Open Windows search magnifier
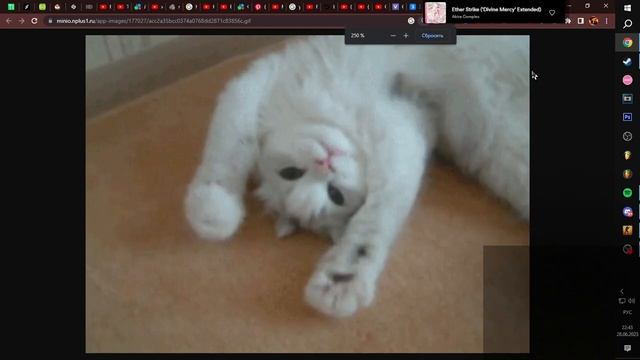Viewport: 640px width, 360px height. coord(627,24)
